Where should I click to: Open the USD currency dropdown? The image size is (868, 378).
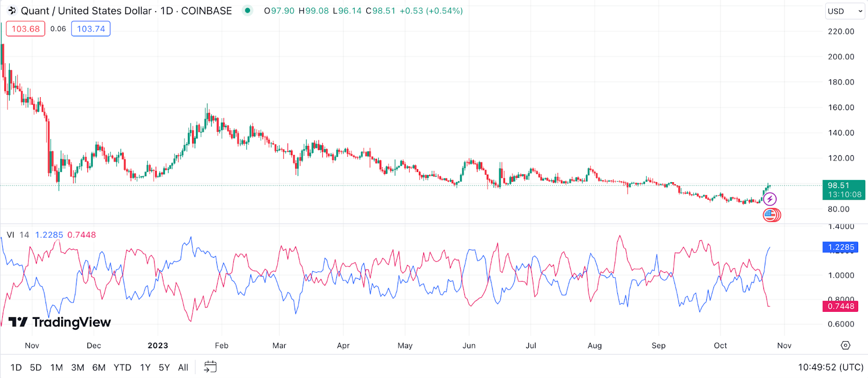(845, 11)
